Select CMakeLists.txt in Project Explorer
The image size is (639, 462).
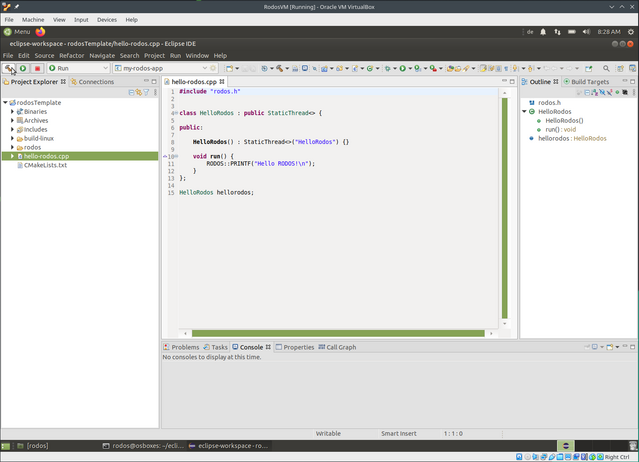tap(45, 165)
